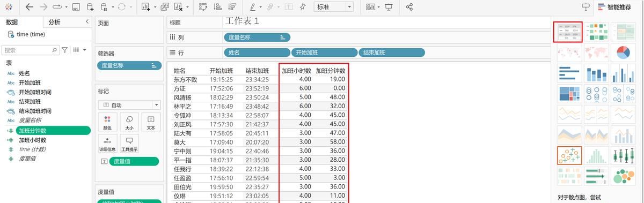This screenshot has width=644, height=203.
Task: Click the Tableau logo start icon
Action: point(9,7)
